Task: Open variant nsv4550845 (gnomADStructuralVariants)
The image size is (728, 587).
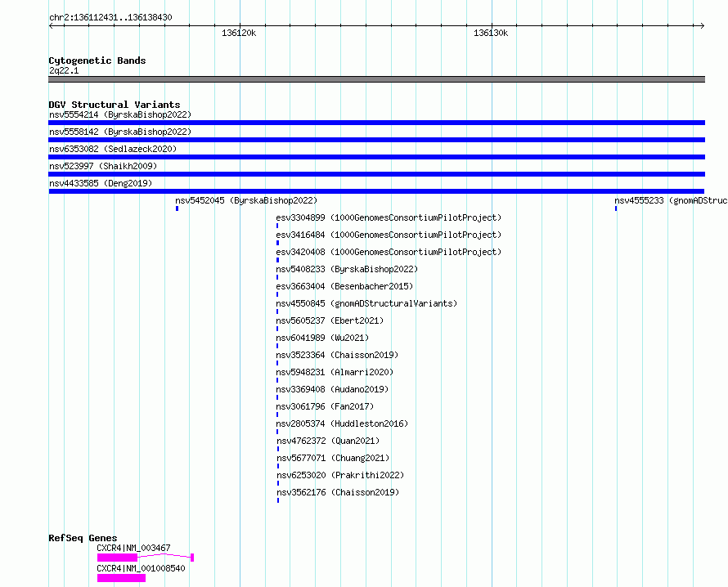Action: (x=366, y=303)
